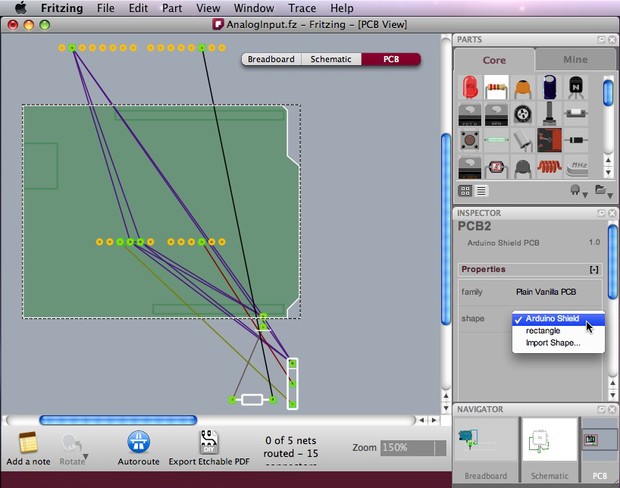The height and width of the screenshot is (488, 620).
Task: Collapse the Properties section in Inspector
Action: (x=594, y=270)
